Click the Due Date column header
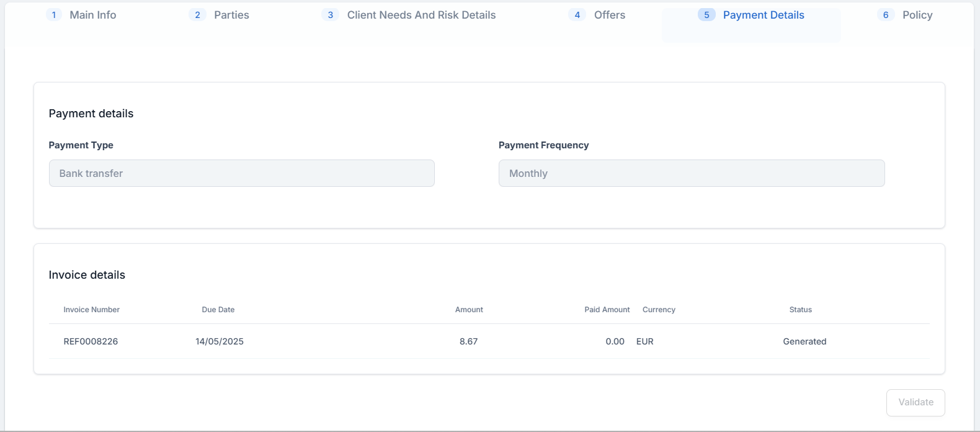The image size is (980, 432). click(x=218, y=310)
